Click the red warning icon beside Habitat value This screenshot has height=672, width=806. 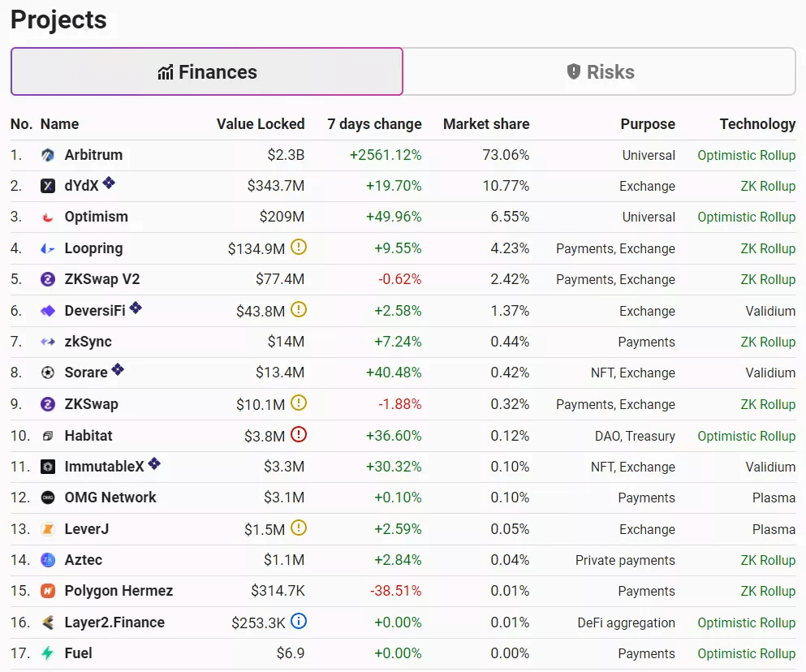tap(299, 435)
